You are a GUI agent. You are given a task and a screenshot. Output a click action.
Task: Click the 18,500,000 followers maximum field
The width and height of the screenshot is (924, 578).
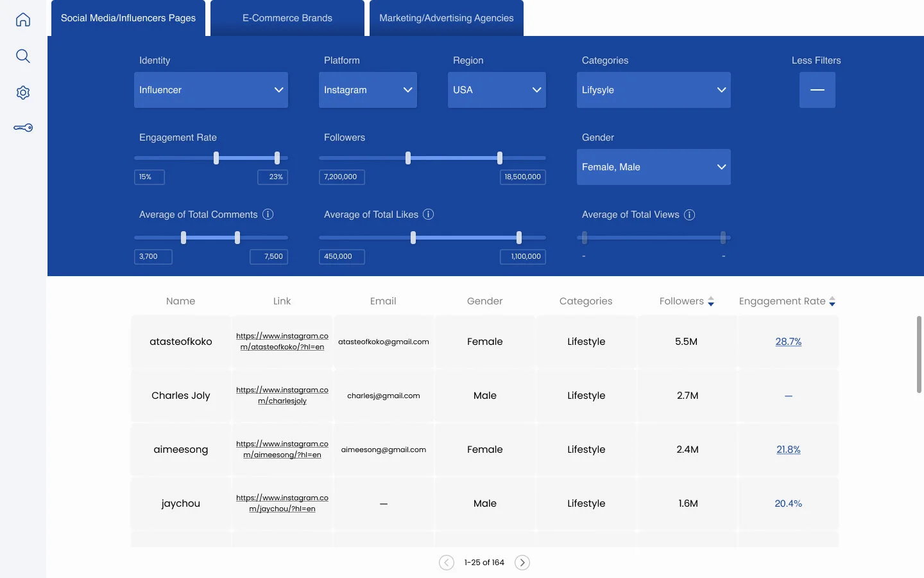pos(523,177)
